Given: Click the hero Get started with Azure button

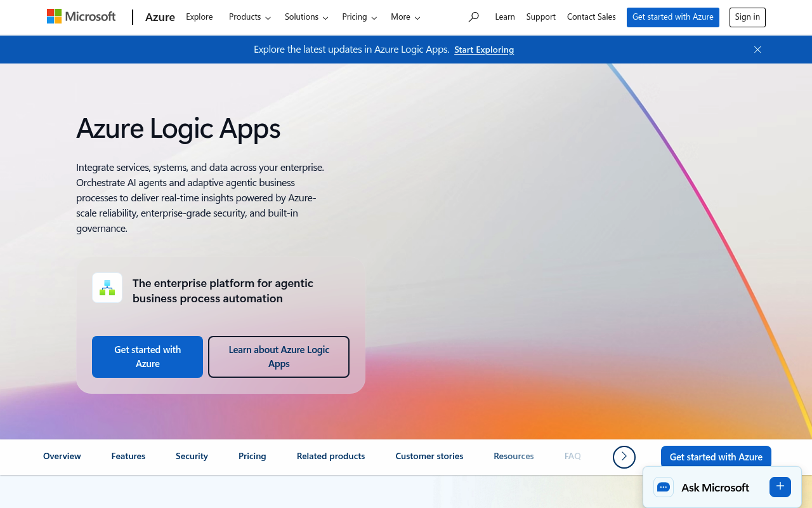Looking at the screenshot, I should tap(147, 357).
